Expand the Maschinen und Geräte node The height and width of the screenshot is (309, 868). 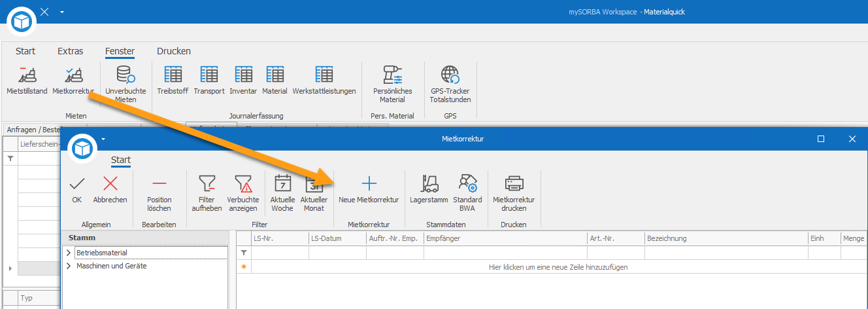pos(69,266)
